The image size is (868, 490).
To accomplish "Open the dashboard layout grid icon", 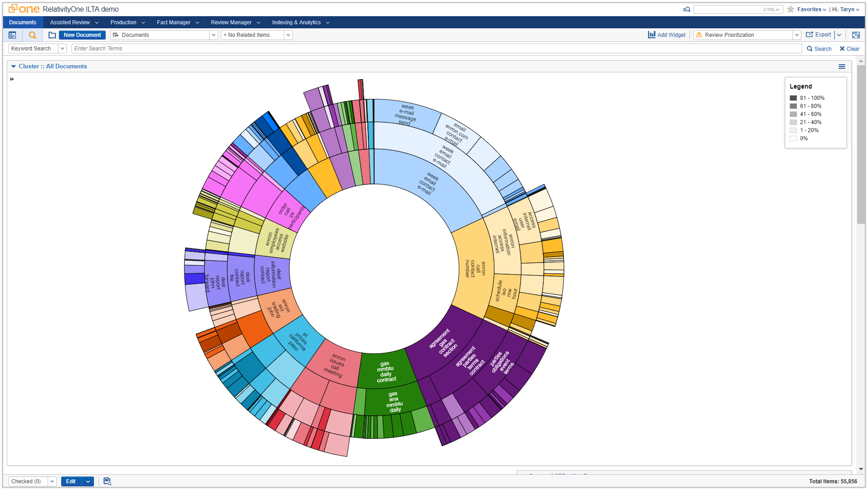I will tap(856, 35).
